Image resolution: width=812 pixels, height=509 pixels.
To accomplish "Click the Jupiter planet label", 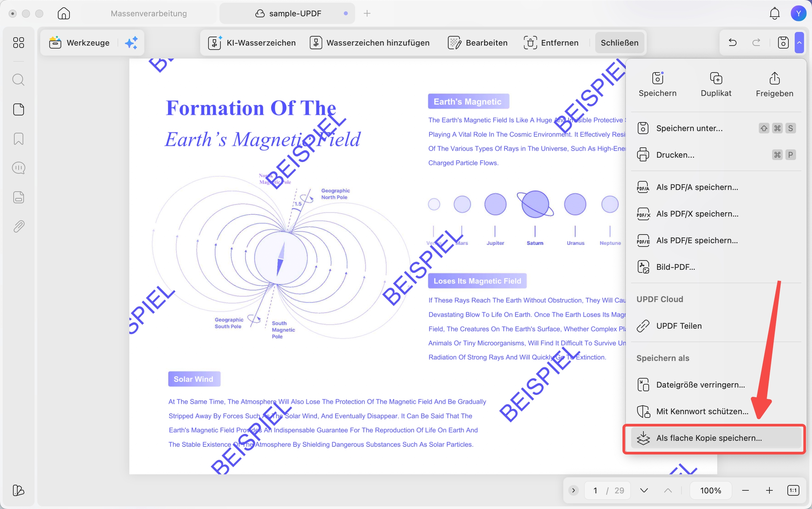I will (x=495, y=243).
